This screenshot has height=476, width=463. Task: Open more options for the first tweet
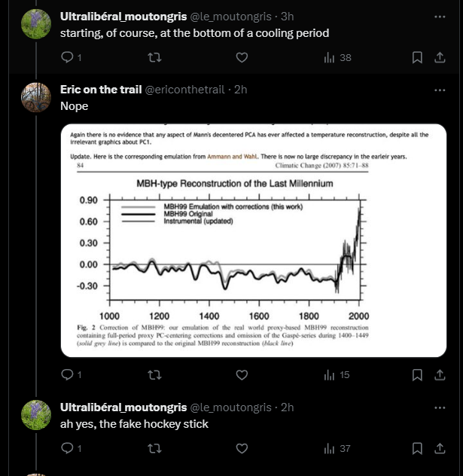point(440,17)
